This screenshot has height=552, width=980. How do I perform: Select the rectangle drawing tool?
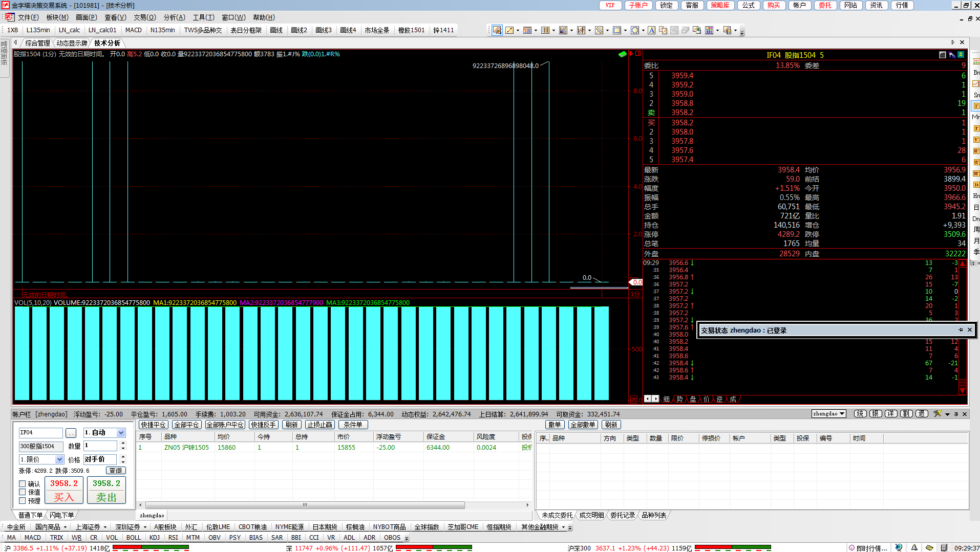coord(616,31)
